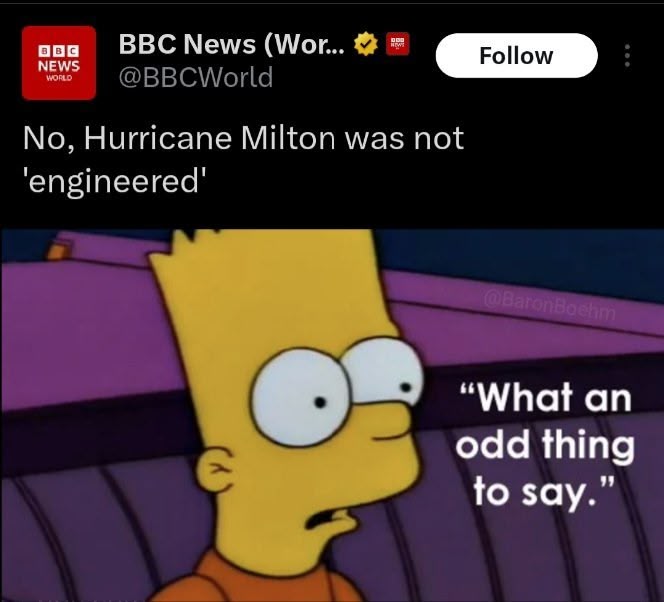
Task: Click the Follow button
Action: 516,55
